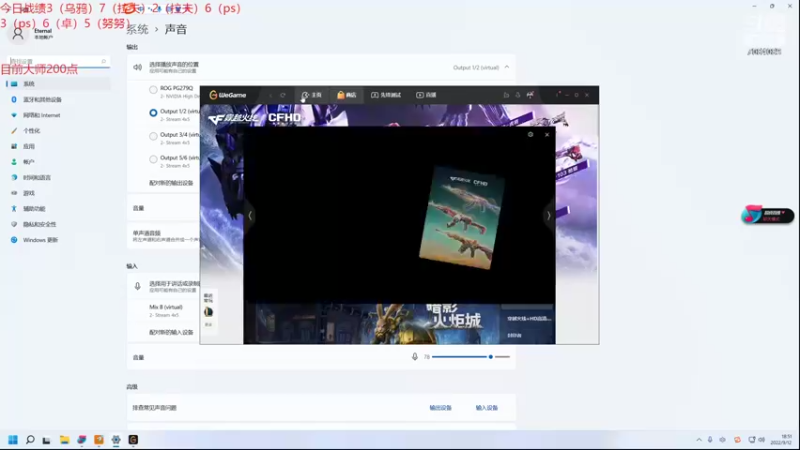Show hidden system tray icons
Image resolution: width=800 pixels, height=450 pixels.
coord(699,440)
